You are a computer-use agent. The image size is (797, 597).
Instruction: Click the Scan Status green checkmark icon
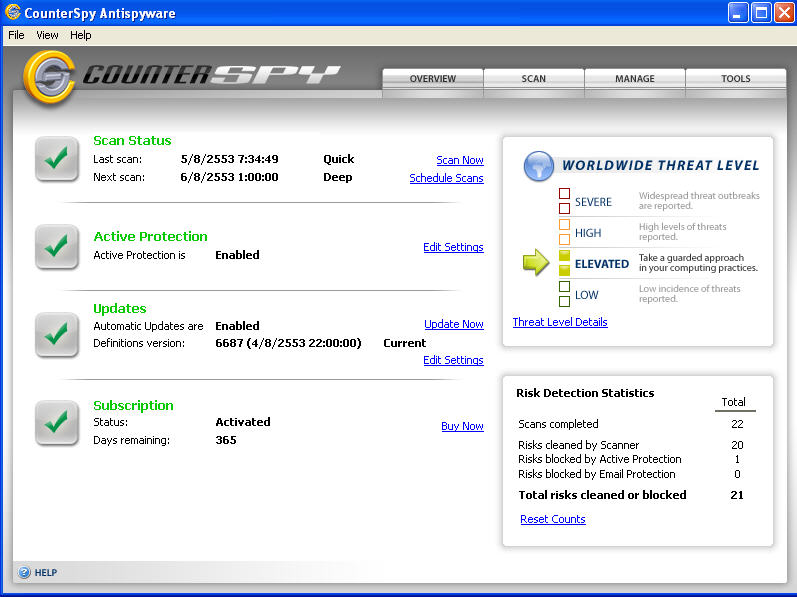coord(57,159)
